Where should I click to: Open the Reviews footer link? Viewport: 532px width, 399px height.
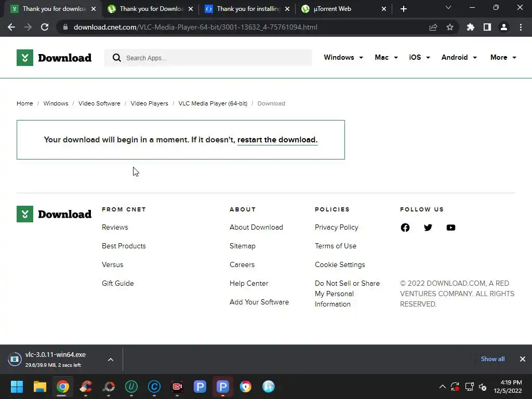(115, 228)
